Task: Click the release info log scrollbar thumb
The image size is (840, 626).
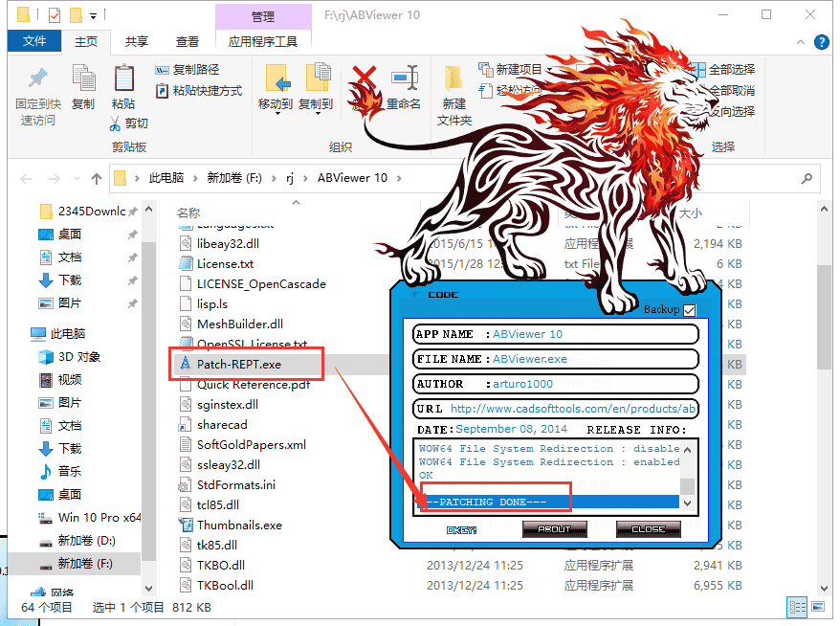Action: tap(687, 486)
